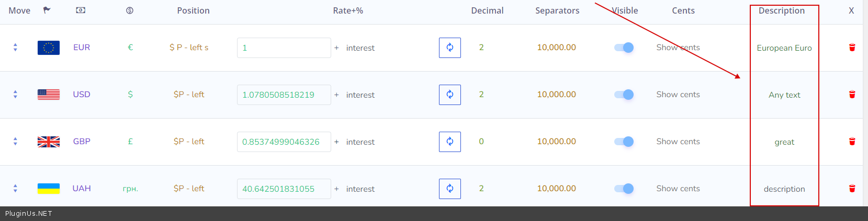Image resolution: width=868 pixels, height=221 pixels.
Task: Click the UAH rate refresh button
Action: 449,189
